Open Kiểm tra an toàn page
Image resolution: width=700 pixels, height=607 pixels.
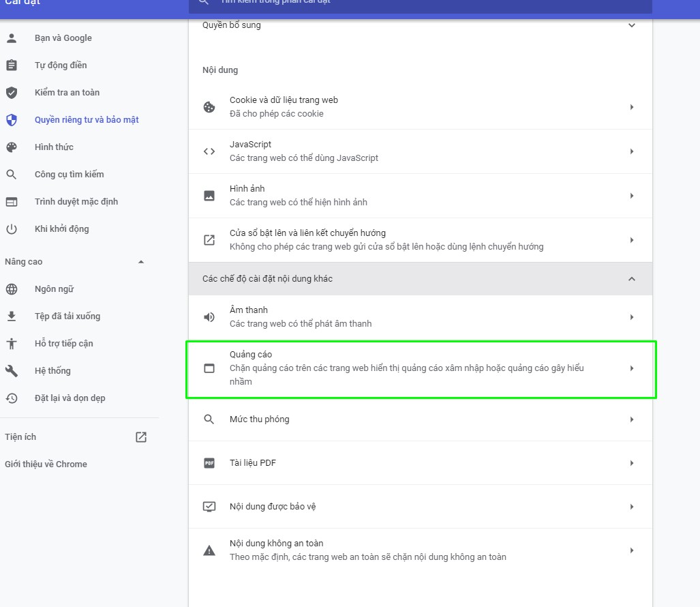[67, 93]
